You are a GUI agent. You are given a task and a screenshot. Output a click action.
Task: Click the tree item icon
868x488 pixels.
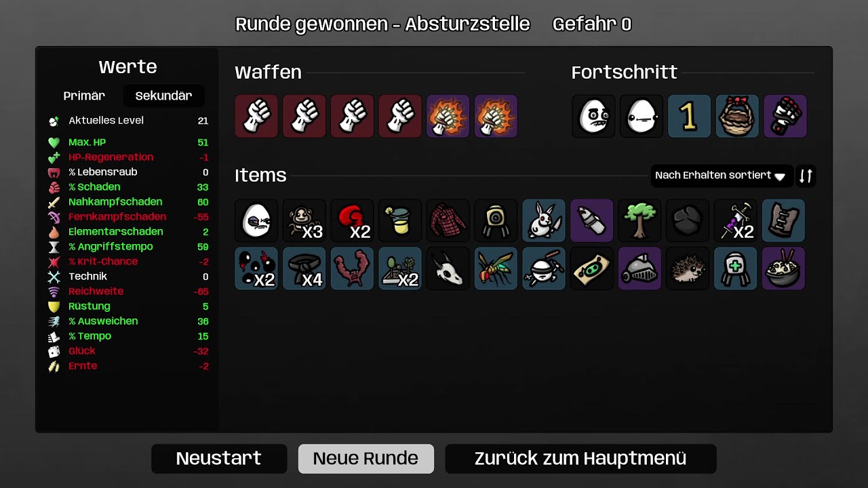(639, 221)
